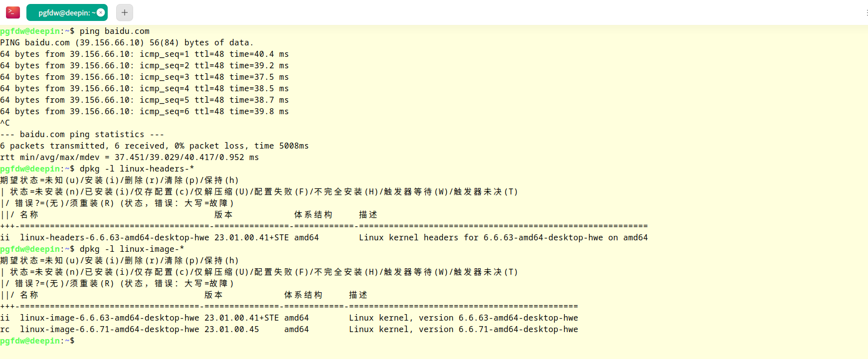Click the "dpkg -l linux-headers-*" command
Viewport: 868px width, 359px height.
[137, 169]
